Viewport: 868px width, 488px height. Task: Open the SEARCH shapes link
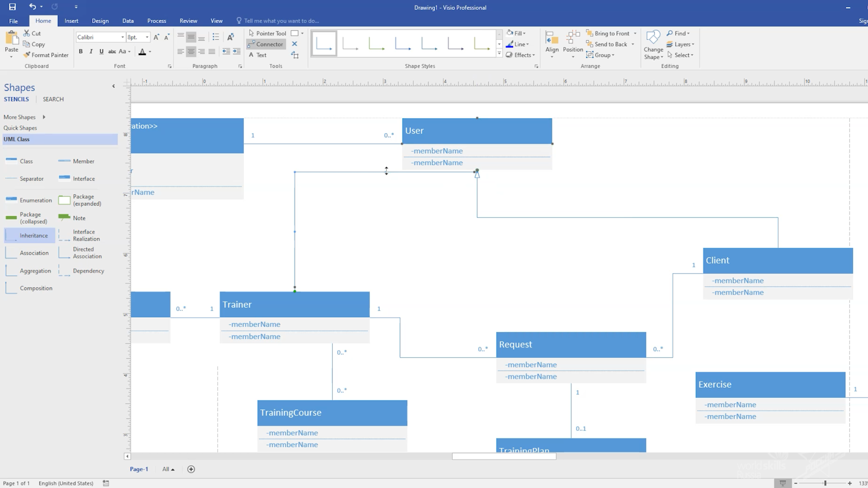pos(53,99)
